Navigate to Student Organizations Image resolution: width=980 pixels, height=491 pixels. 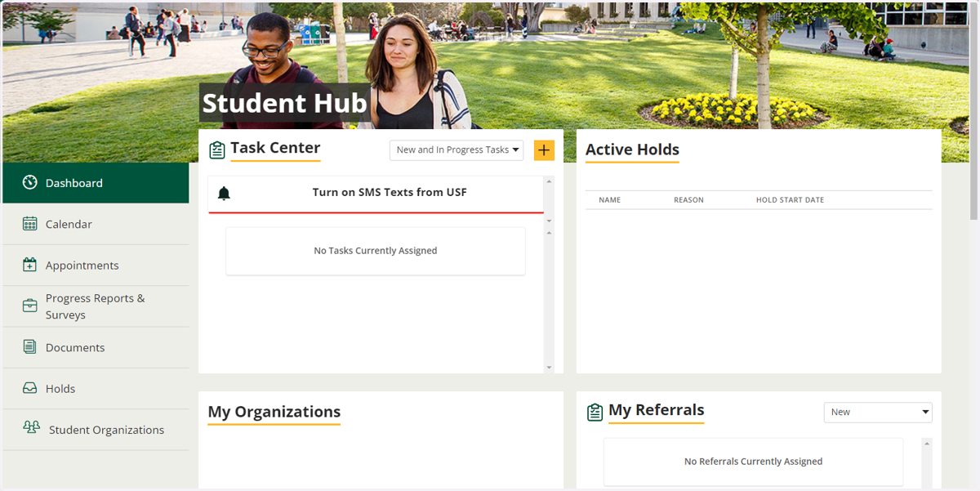pyautogui.click(x=96, y=430)
